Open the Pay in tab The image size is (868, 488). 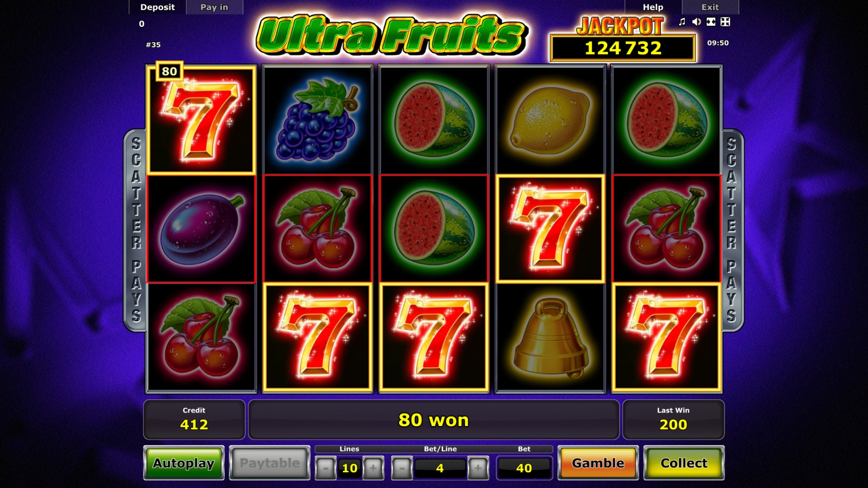point(214,7)
